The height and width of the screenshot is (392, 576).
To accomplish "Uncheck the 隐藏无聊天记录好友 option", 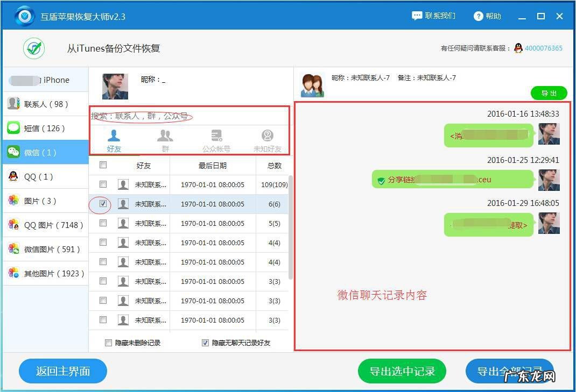I will click(205, 343).
